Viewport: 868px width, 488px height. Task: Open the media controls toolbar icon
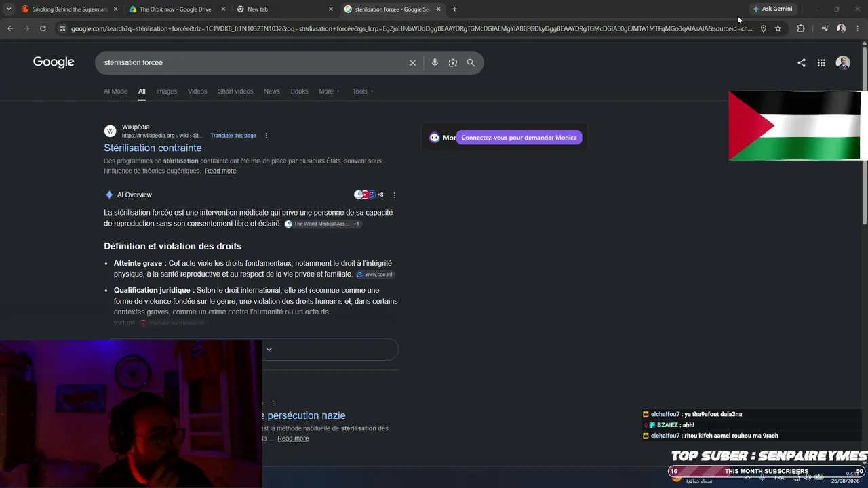pyautogui.click(x=825, y=28)
